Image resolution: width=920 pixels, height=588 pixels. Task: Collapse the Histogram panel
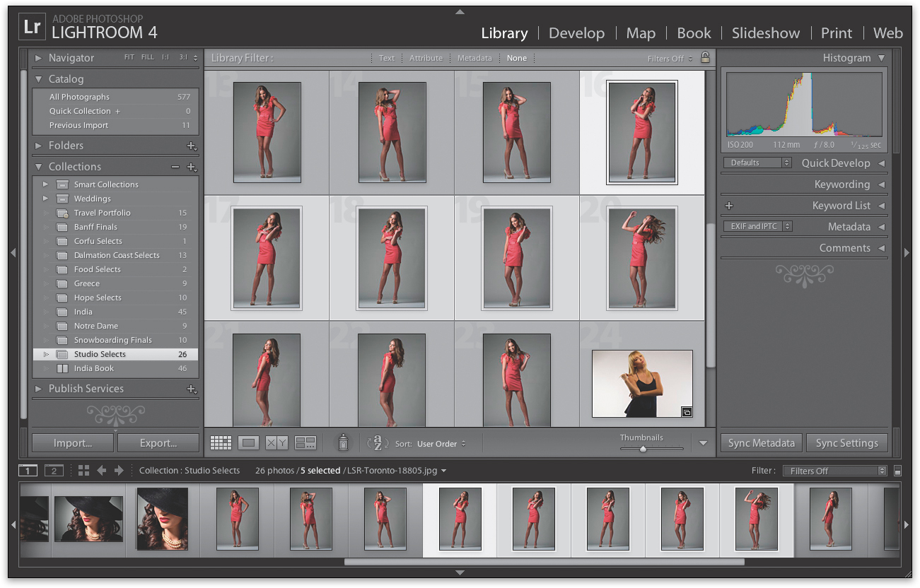click(x=881, y=58)
